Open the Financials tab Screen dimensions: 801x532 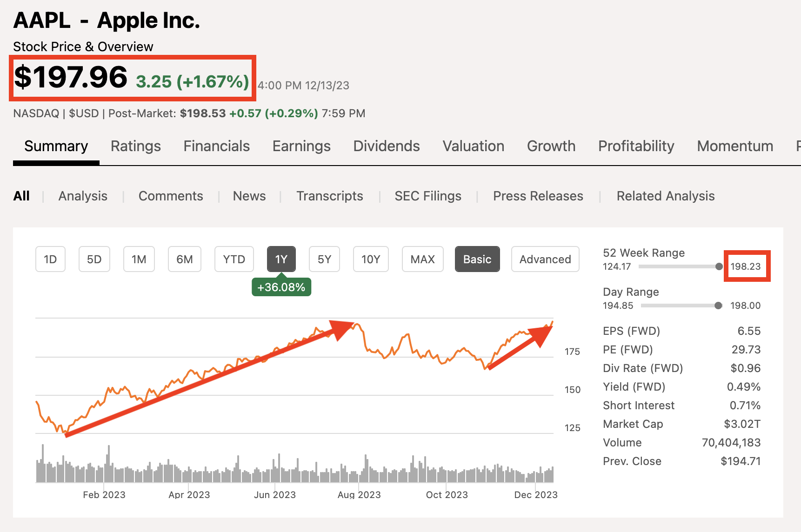click(217, 146)
